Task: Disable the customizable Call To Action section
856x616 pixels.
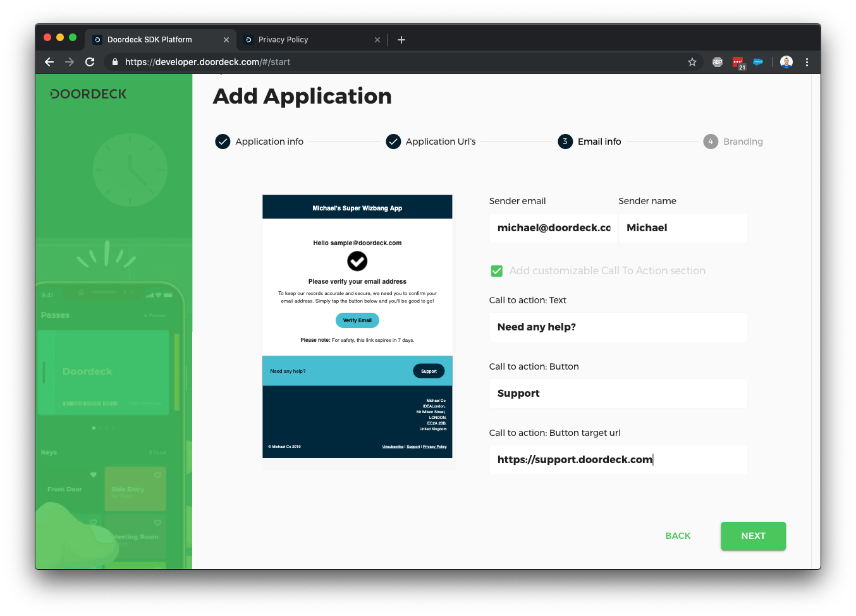Action: tap(497, 270)
